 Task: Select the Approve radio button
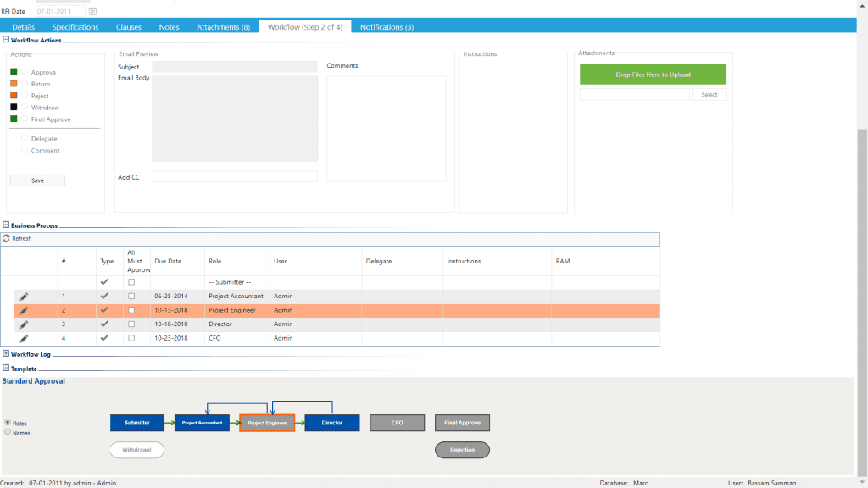[x=25, y=72]
